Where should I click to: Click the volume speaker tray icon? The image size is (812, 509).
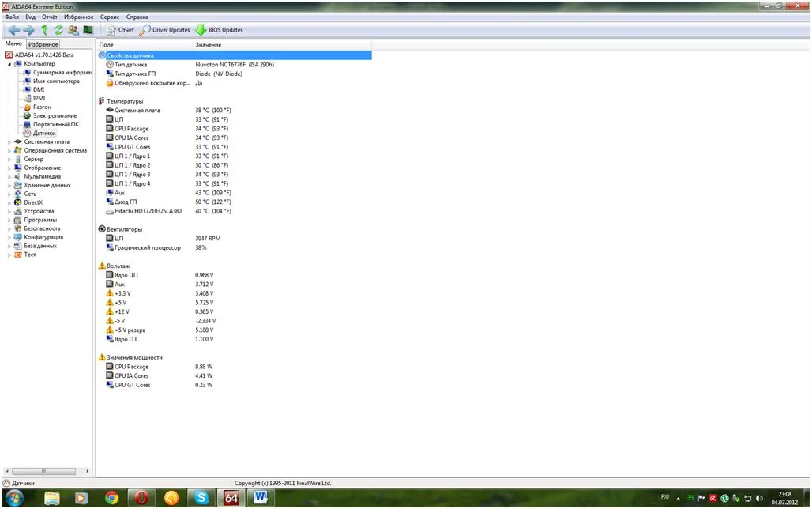pyautogui.click(x=759, y=498)
